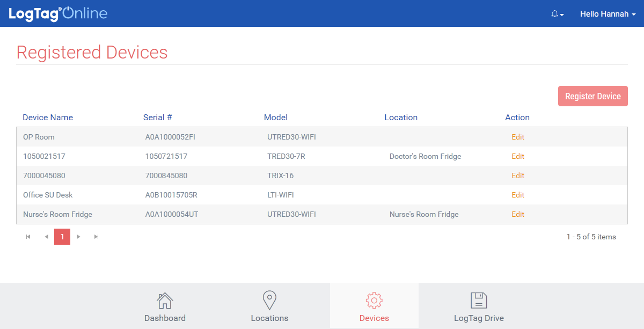Select page 1 in the pagination control
Viewport: 644px width, 329px height.
click(x=62, y=236)
